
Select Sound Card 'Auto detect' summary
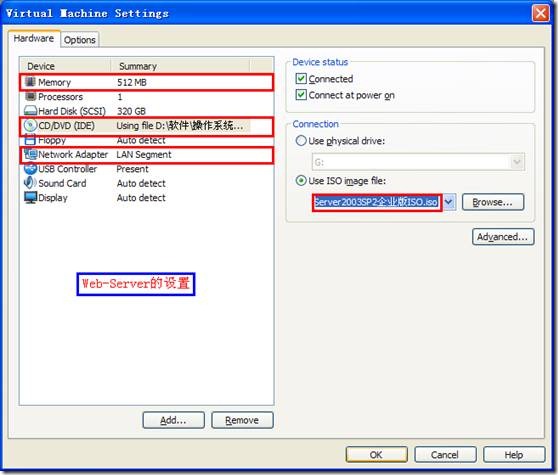[141, 183]
